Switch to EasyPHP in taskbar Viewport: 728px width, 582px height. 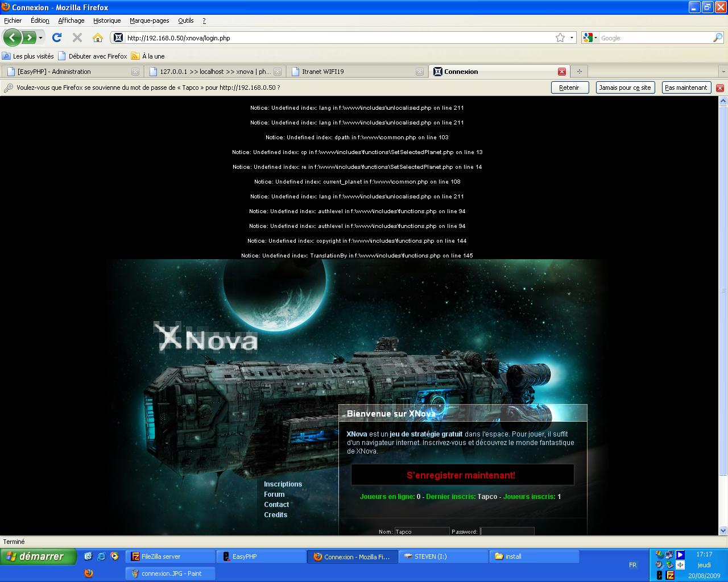tap(261, 556)
